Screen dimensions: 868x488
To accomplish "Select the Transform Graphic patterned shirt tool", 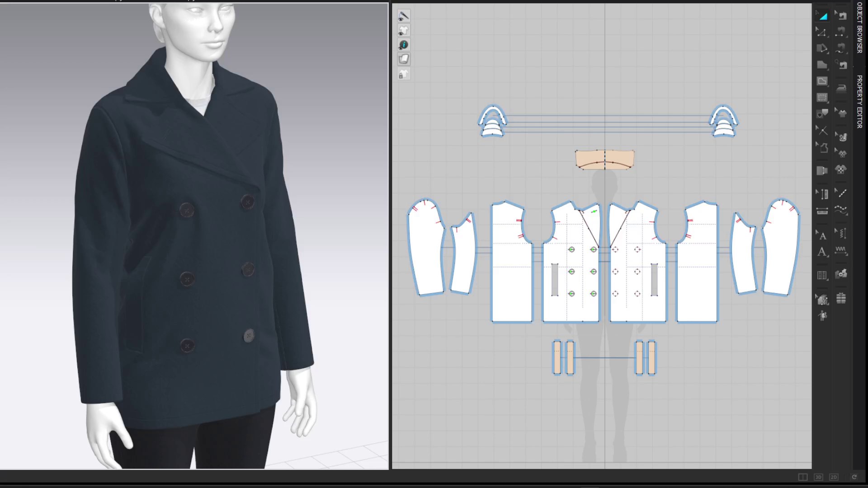I will tap(841, 154).
